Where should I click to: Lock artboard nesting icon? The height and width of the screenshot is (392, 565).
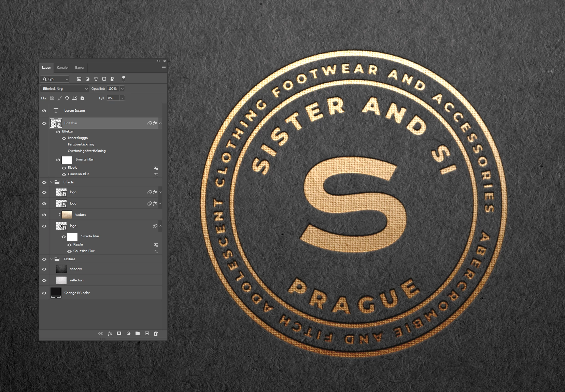click(74, 98)
